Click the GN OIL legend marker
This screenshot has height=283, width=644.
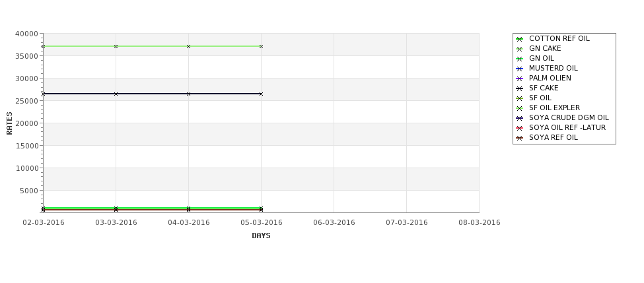point(519,59)
